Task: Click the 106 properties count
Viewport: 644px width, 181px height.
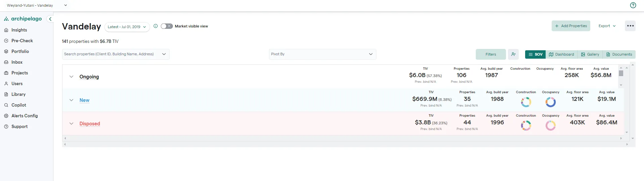Action: click(x=461, y=75)
